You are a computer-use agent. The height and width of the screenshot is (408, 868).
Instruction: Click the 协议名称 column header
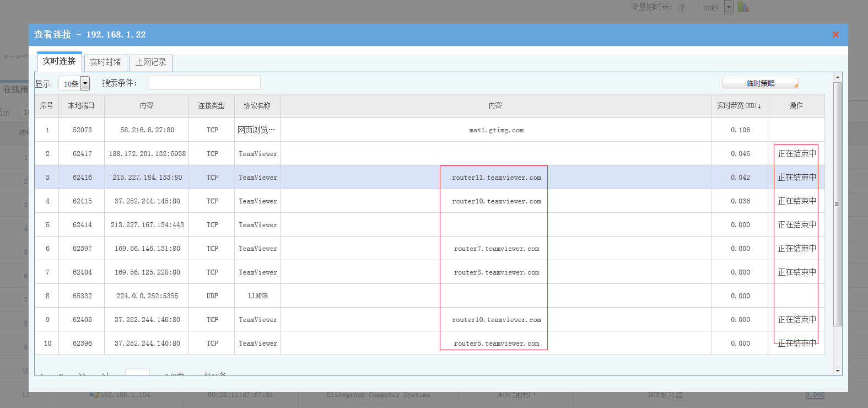[x=257, y=106]
